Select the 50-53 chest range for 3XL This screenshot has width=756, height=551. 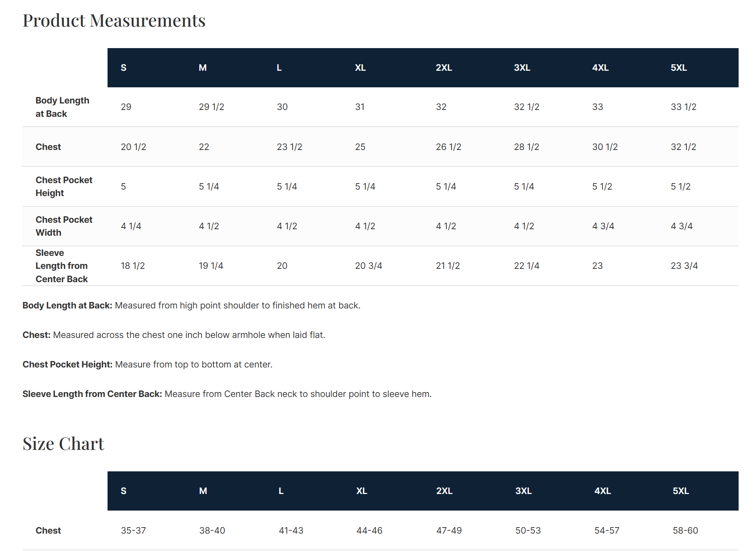pyautogui.click(x=528, y=531)
